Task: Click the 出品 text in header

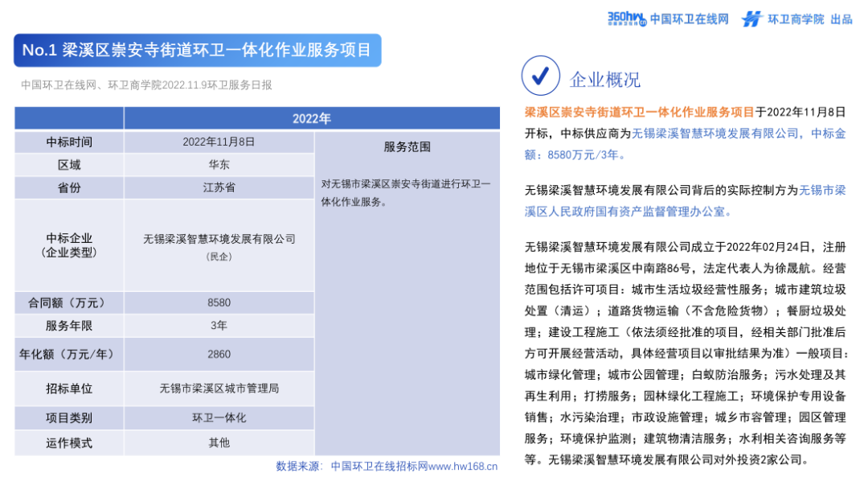Action: [x=841, y=19]
